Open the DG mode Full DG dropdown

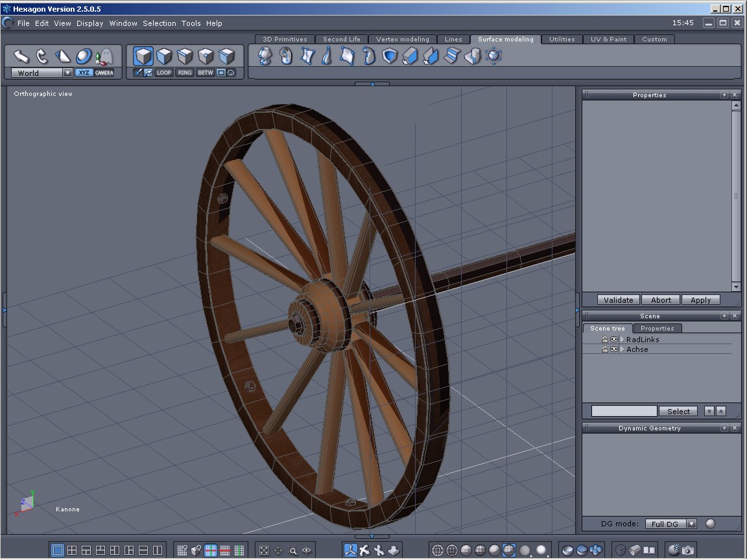click(x=692, y=524)
